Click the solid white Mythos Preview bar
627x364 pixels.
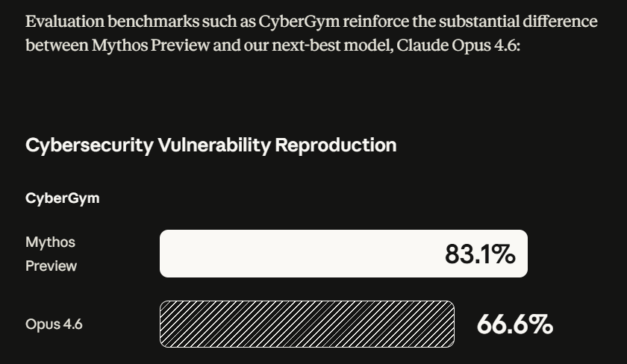(x=299, y=254)
